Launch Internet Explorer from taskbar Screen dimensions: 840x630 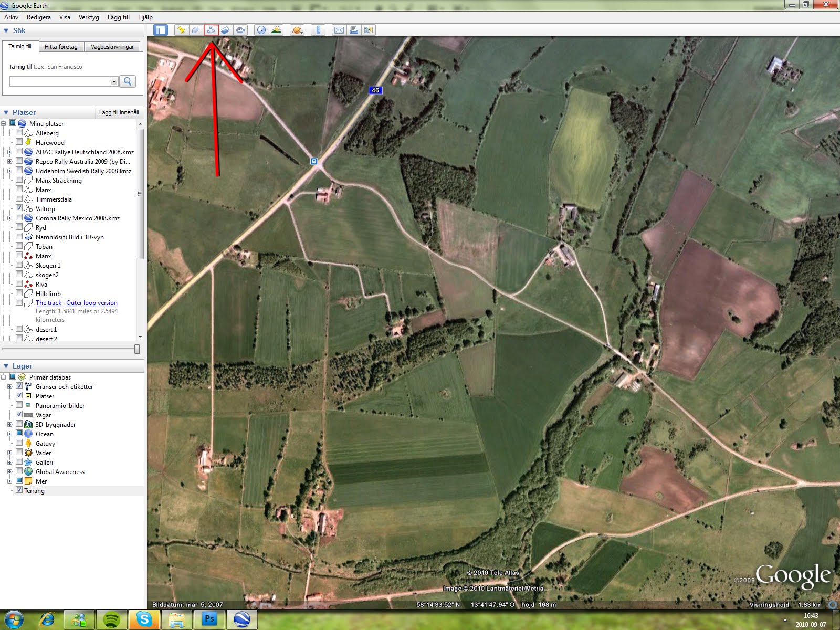(47, 619)
